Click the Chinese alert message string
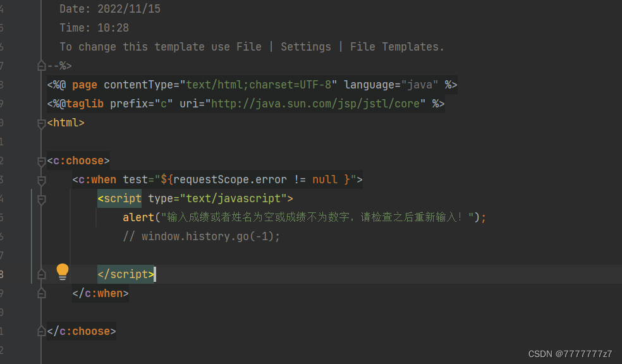The image size is (622, 364). 317,217
